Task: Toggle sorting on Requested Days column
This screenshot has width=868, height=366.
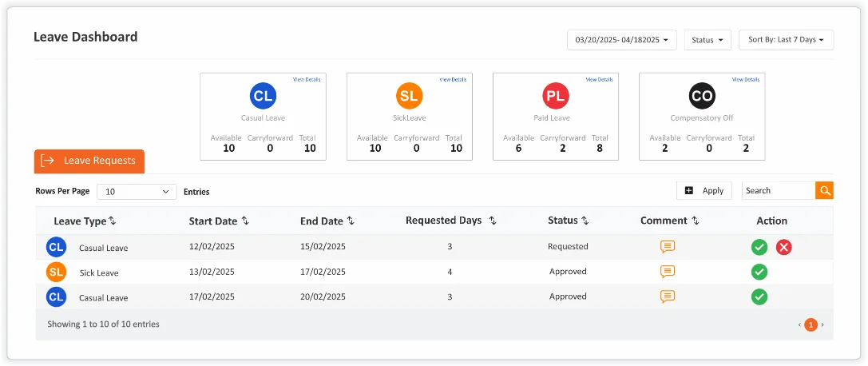Action: coord(493,221)
